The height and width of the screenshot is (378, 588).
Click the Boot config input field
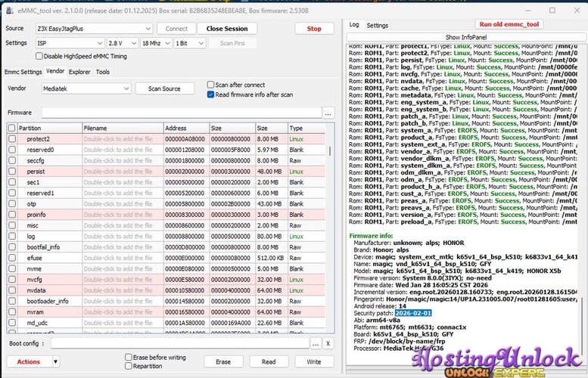(x=180, y=343)
